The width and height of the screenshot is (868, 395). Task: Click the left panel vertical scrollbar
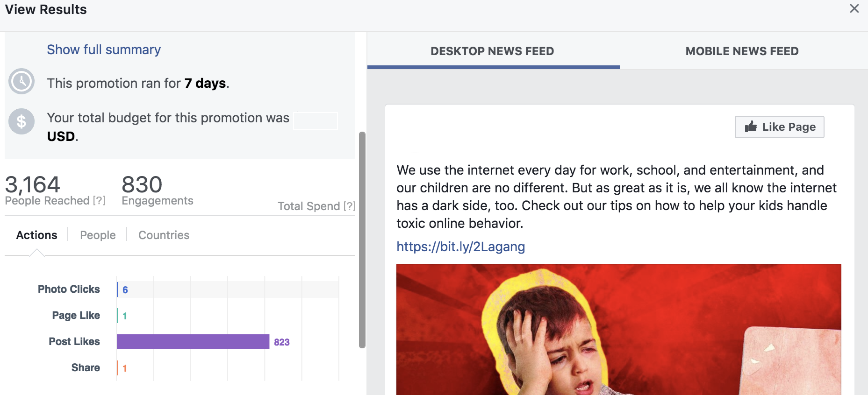click(x=362, y=240)
